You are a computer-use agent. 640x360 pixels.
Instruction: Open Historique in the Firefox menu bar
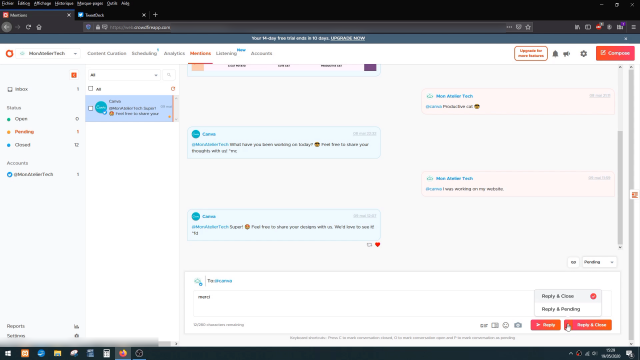pos(64,3)
